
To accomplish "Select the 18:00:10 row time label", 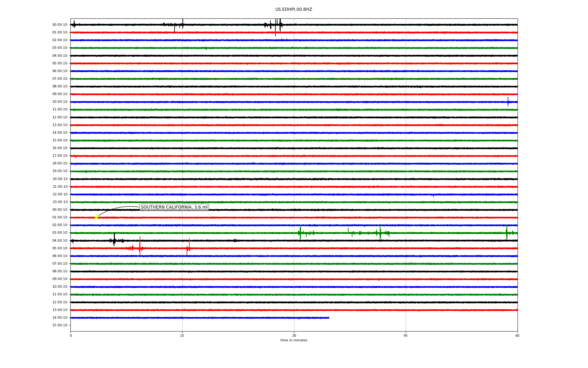I will [x=60, y=163].
